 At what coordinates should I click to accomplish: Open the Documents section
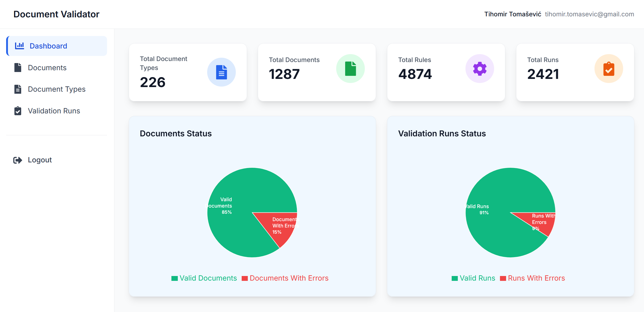click(x=47, y=67)
